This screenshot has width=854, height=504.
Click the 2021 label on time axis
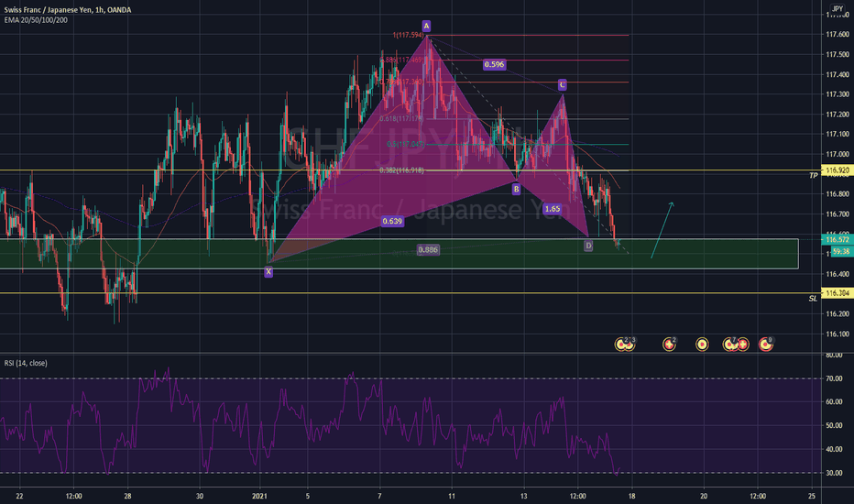[260, 496]
